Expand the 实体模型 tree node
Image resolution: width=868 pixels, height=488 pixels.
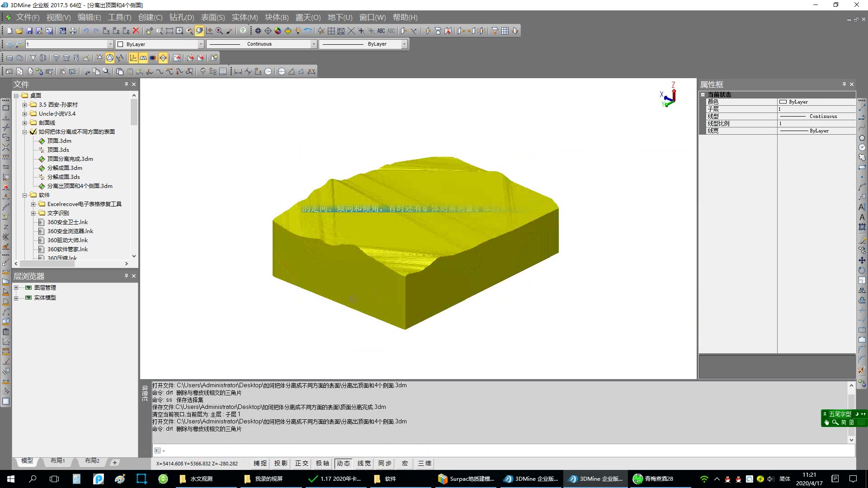pyautogui.click(x=16, y=298)
